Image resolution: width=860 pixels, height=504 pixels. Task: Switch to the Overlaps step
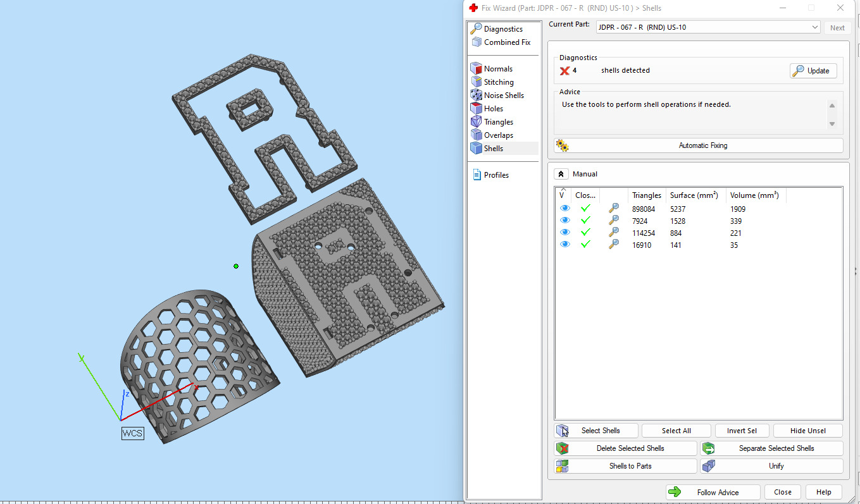click(493, 135)
